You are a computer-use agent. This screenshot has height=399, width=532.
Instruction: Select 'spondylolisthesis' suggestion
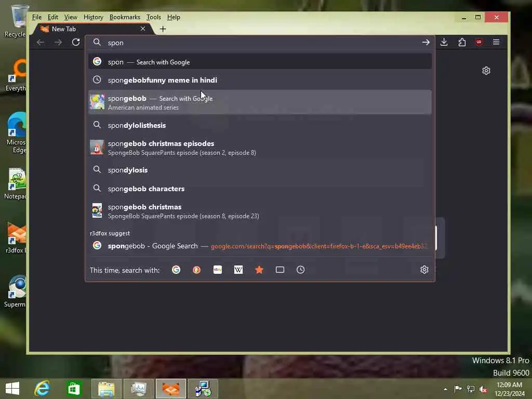[x=260, y=125]
